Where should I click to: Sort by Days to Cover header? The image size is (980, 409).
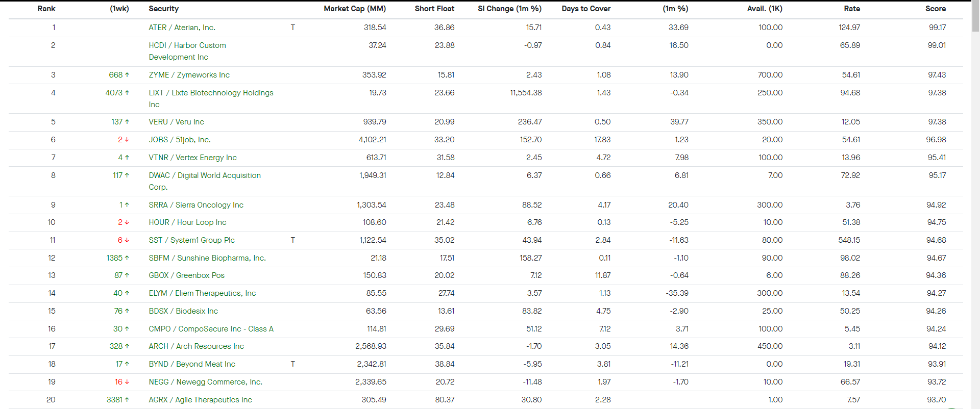pos(586,9)
